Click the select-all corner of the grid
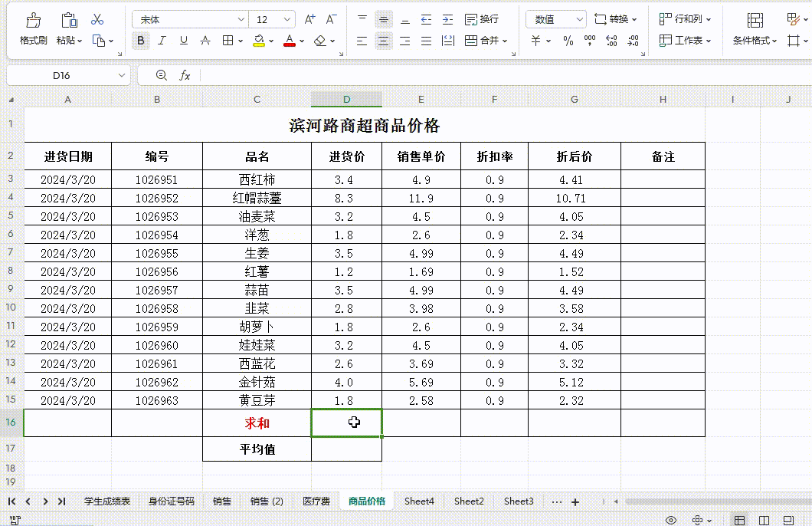The image size is (812, 526). 11,100
